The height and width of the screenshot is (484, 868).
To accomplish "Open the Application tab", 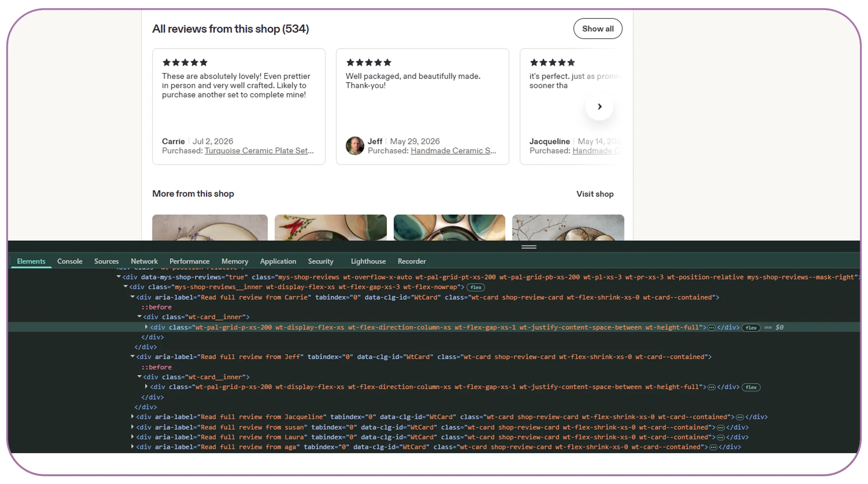I will [278, 261].
